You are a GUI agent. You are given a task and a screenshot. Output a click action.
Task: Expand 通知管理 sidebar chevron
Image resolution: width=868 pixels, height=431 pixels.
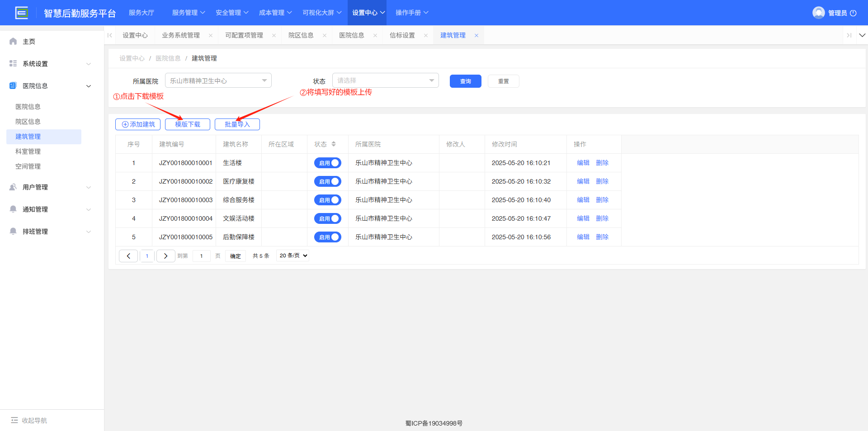(x=89, y=209)
